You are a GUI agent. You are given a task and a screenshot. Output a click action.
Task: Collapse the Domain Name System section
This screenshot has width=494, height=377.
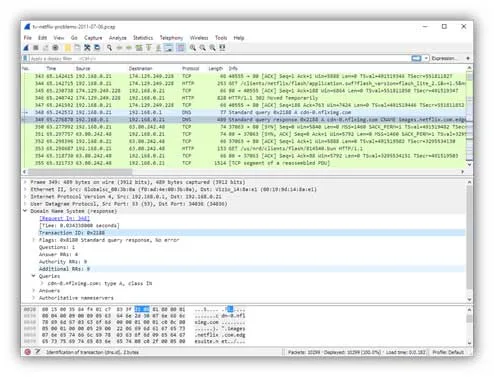point(25,211)
